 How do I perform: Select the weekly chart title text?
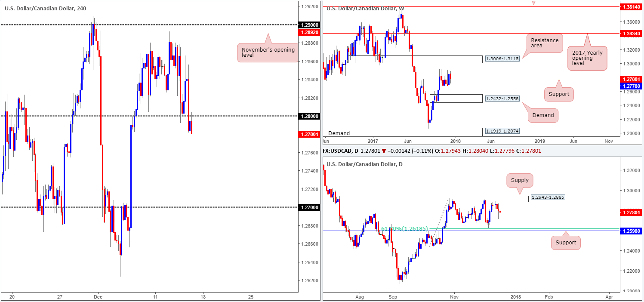tap(365, 8)
